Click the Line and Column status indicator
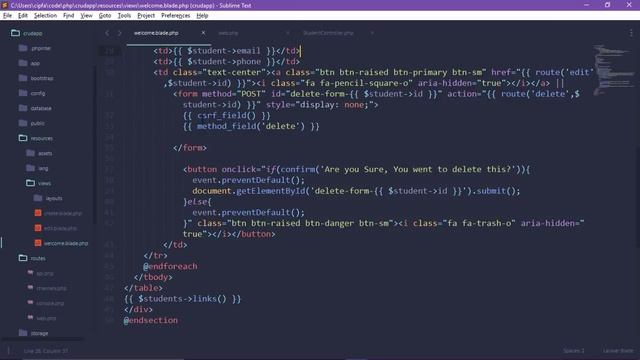Image resolution: width=640 pixels, height=360 pixels. (x=46, y=351)
